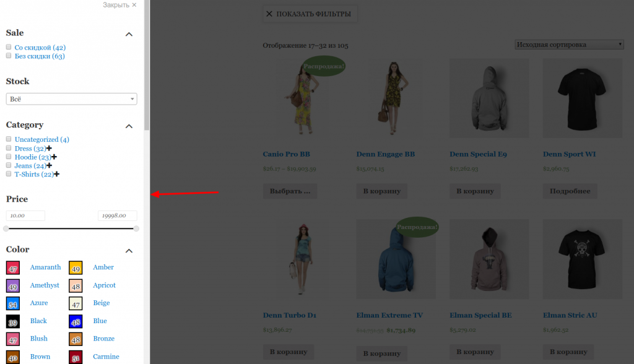Collapse the Color filter section
This screenshot has height=364, width=634.
pos(129,251)
